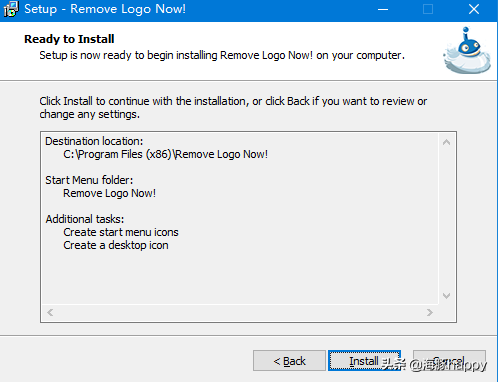Click the 'Create start menu icons' line
Screen dimensions: 498x382
pyautogui.click(x=121, y=232)
